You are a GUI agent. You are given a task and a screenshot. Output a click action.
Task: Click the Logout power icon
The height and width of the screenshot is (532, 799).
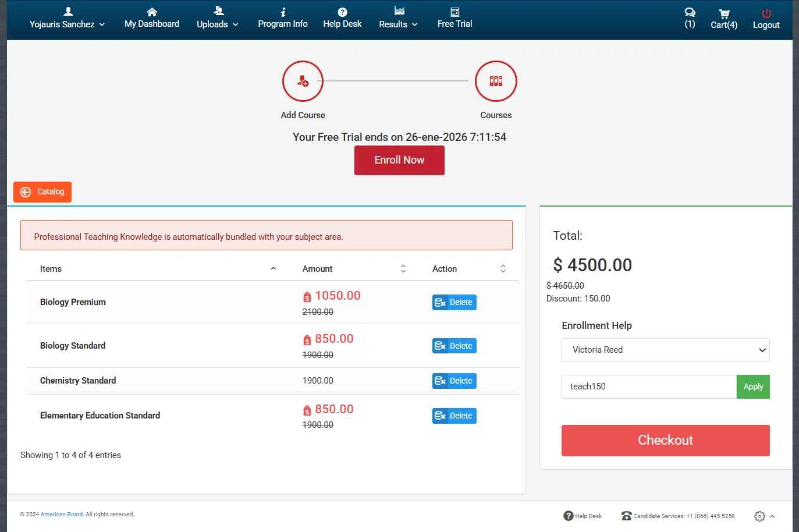[766, 13]
